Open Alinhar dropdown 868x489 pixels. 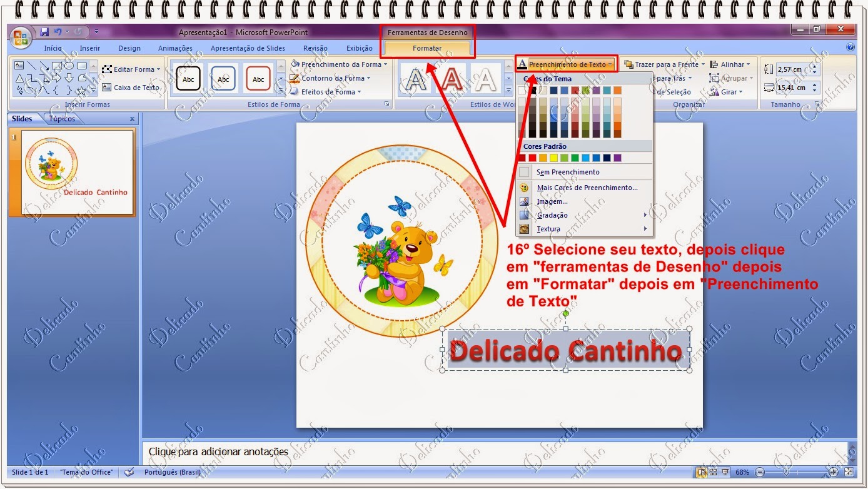point(730,64)
